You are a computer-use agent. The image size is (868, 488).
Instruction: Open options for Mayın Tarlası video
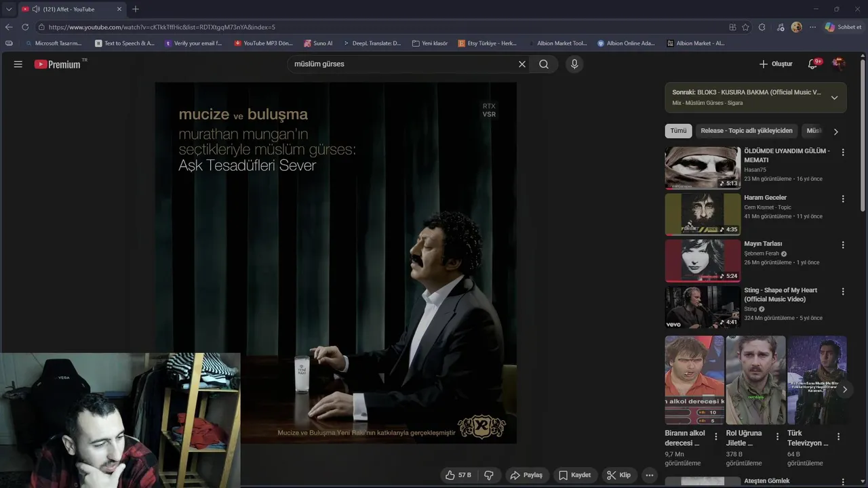pos(843,245)
